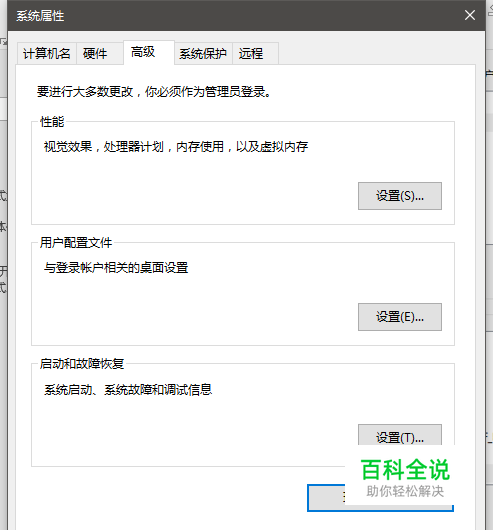This screenshot has height=530, width=493.
Task: Click the 系统启动、系统故障和调试信息 text
Action: (128, 389)
